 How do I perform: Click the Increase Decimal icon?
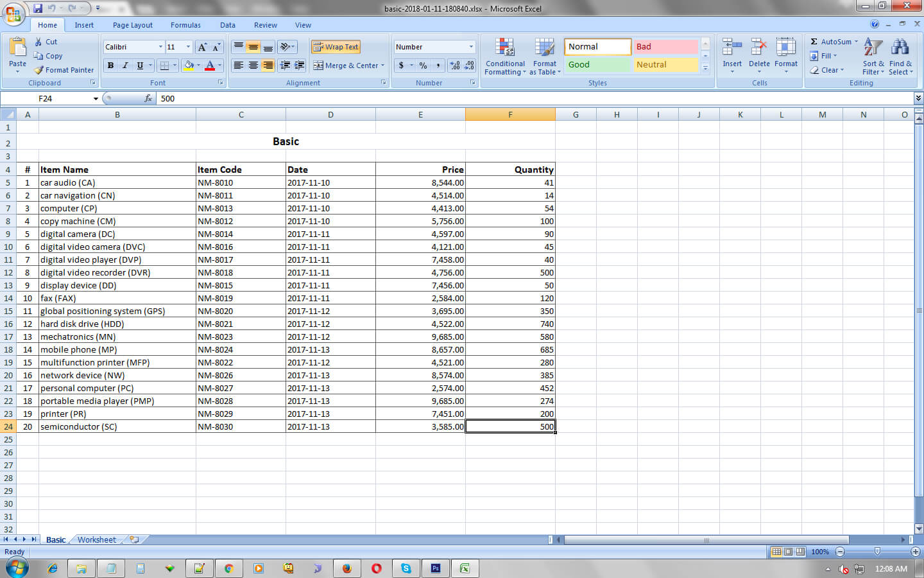(x=454, y=66)
